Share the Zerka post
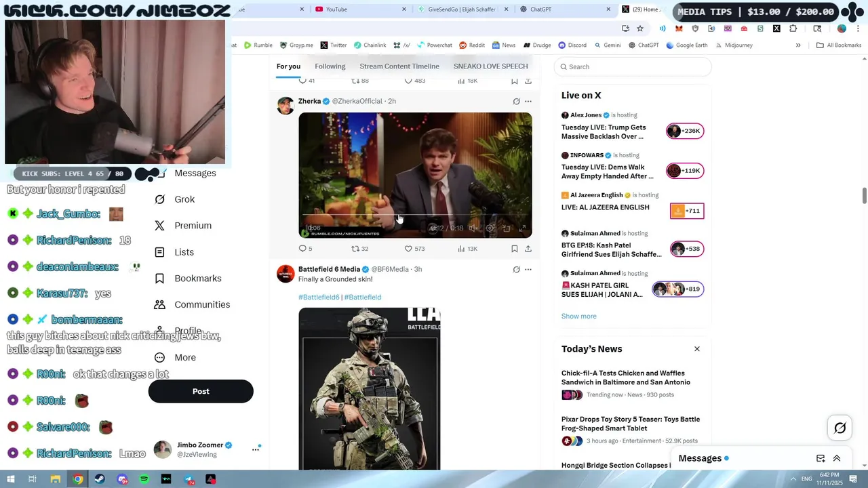Image resolution: width=868 pixels, height=488 pixels. click(x=528, y=249)
